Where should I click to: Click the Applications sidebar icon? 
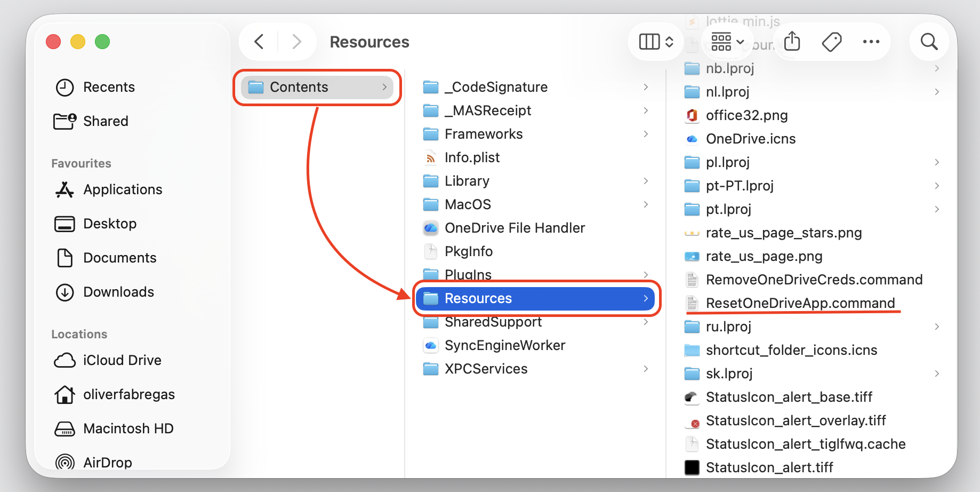pyautogui.click(x=65, y=189)
